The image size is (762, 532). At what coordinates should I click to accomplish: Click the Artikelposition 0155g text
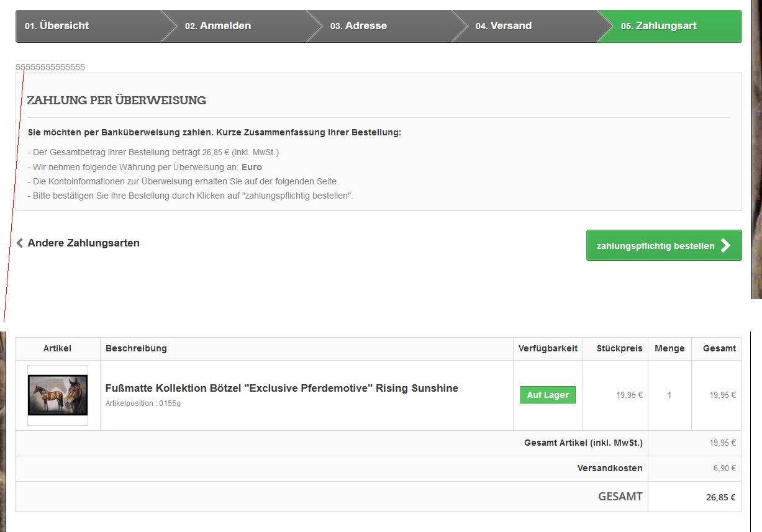[143, 404]
